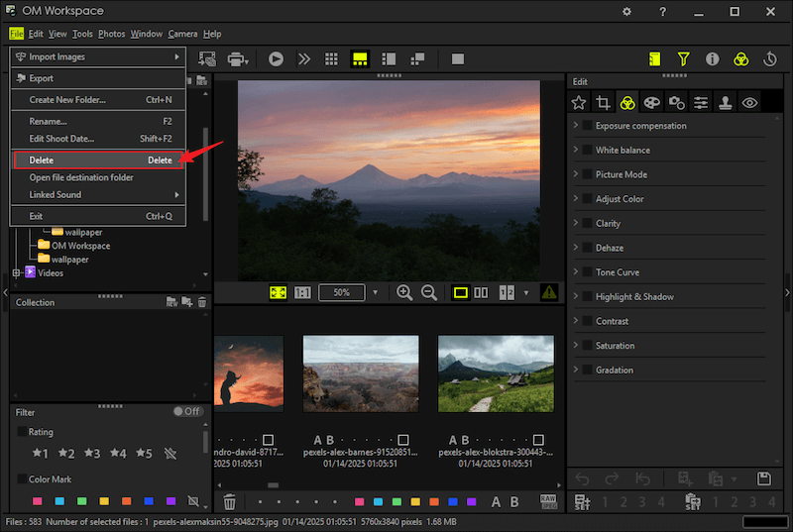Image resolution: width=793 pixels, height=532 pixels.
Task: Expand the Videos tree node
Action: (16, 272)
